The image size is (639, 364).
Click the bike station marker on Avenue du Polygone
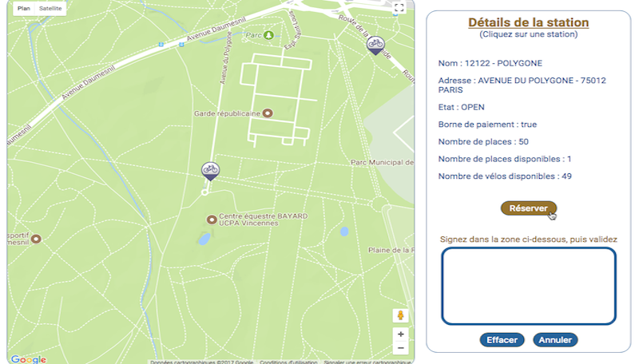tap(210, 169)
